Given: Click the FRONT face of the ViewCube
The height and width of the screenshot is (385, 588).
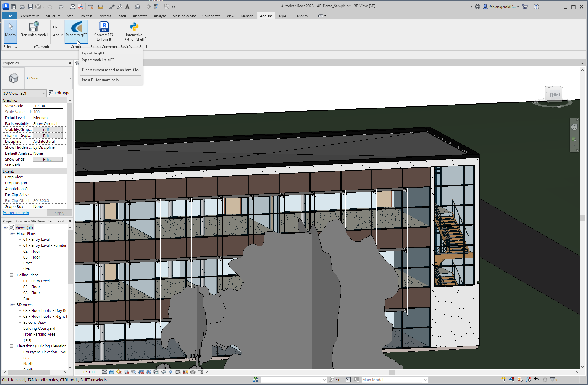Looking at the screenshot, I should tap(555, 95).
